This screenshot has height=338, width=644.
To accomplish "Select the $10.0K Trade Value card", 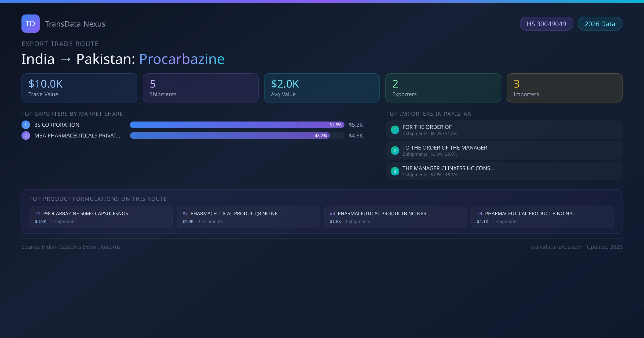I will click(79, 88).
